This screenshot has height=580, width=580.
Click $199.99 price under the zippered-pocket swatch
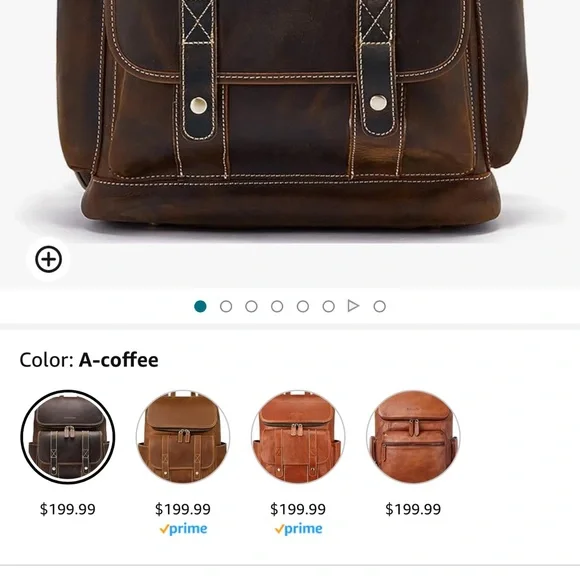pos(413,509)
